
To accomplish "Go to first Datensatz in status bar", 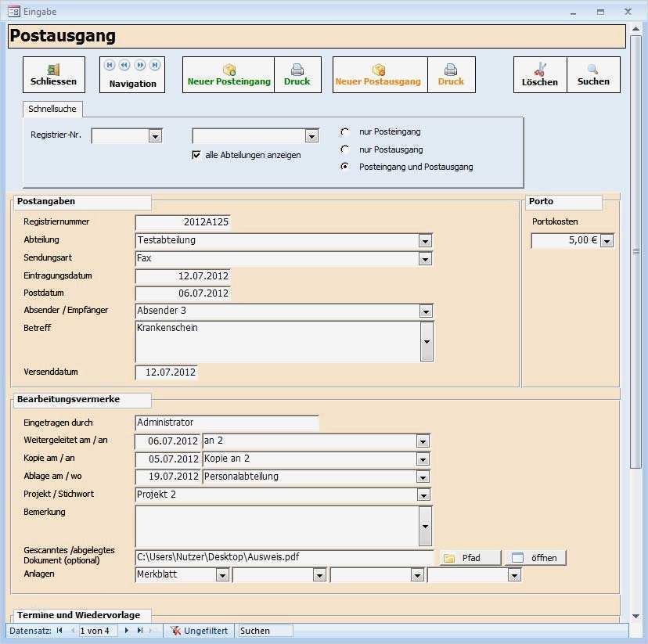I will (60, 631).
